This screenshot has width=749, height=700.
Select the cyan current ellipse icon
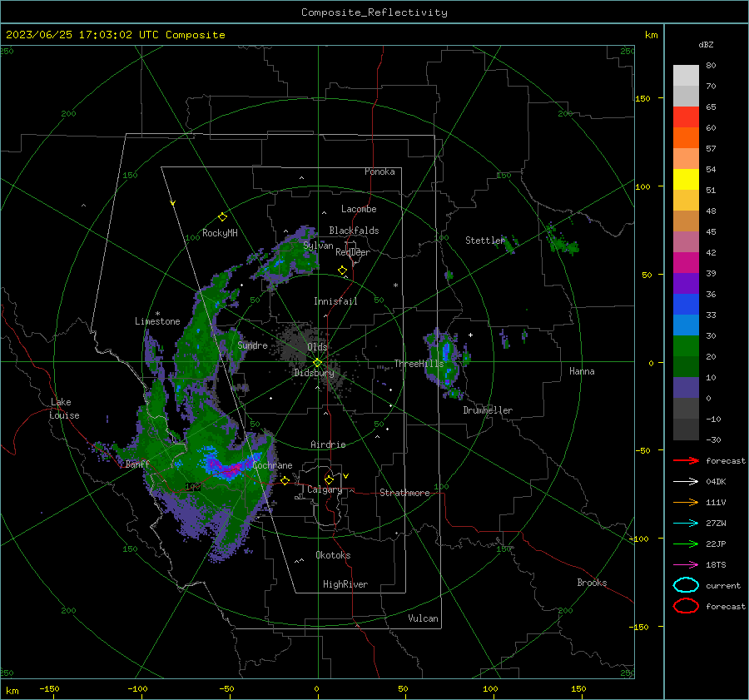(x=686, y=585)
